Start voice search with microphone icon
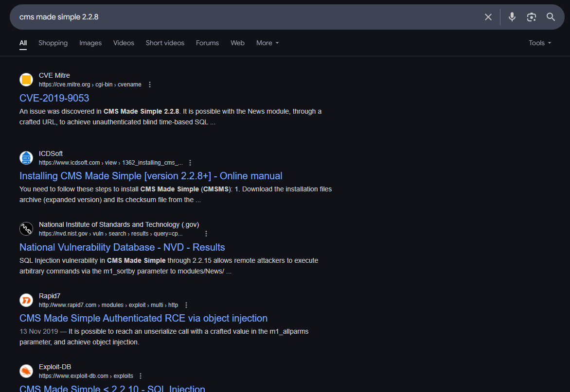Screen dimensions: 570x392 512,17
